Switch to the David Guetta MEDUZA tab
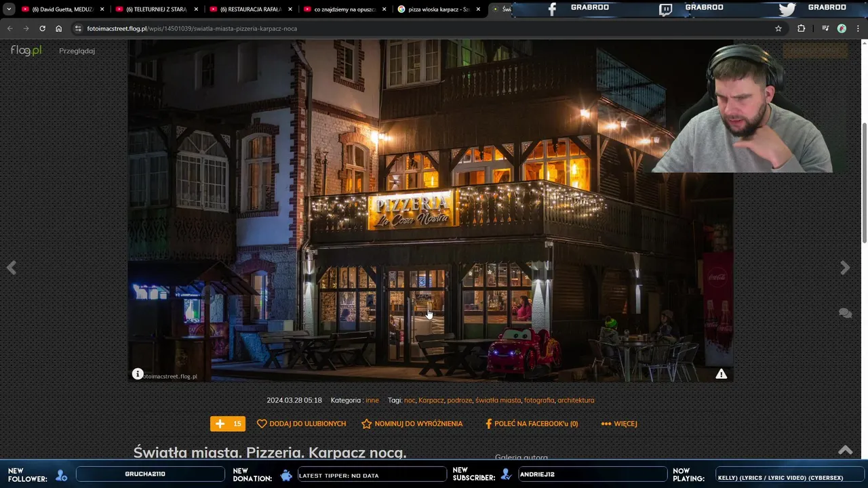 click(x=61, y=9)
